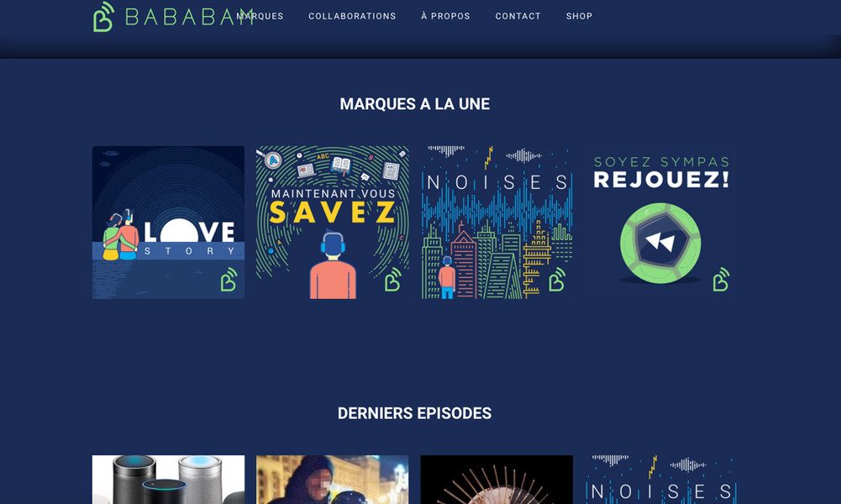Open the blurred-face night street episode thumbnail
Screen dimensions: 841x504
[333, 480]
